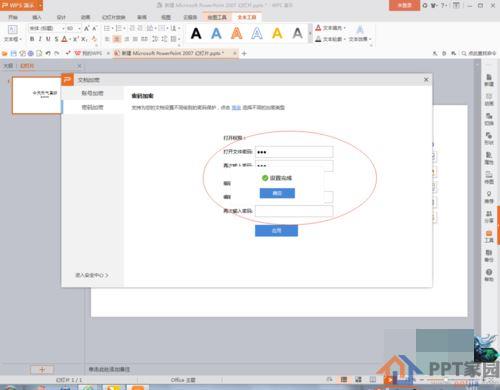Switch to slide sorter view icon in status bar

coord(358,380)
